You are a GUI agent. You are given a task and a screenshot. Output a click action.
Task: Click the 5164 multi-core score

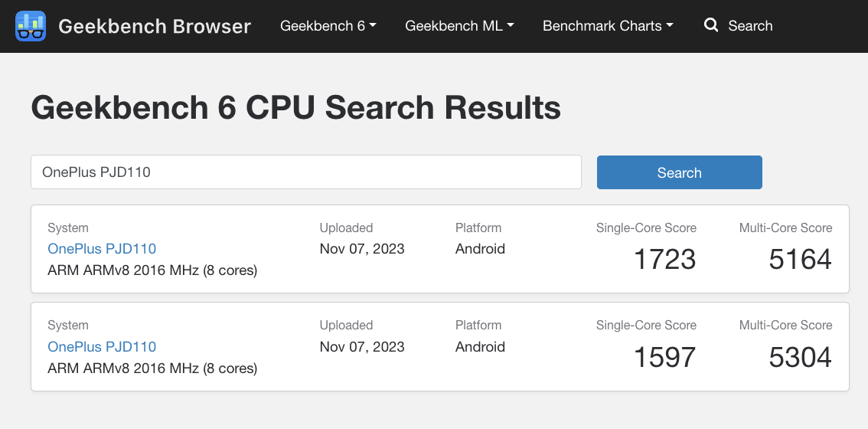tap(801, 260)
